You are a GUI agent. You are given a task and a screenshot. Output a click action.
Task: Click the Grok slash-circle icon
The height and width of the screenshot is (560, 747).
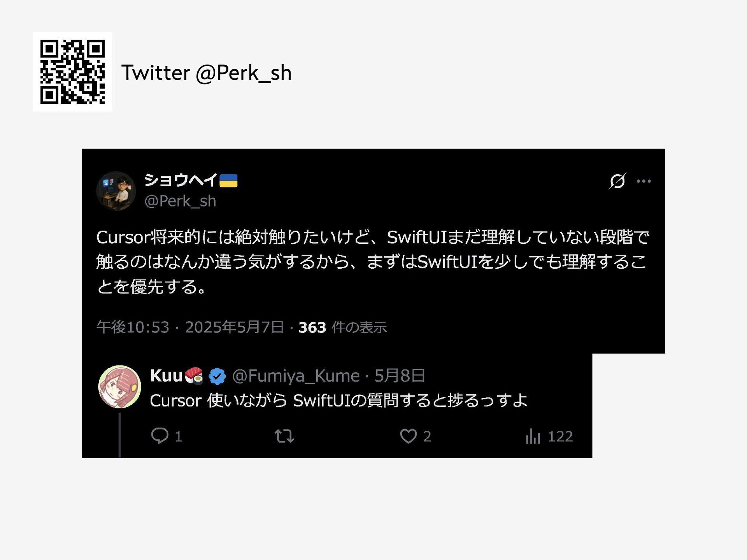[617, 181]
